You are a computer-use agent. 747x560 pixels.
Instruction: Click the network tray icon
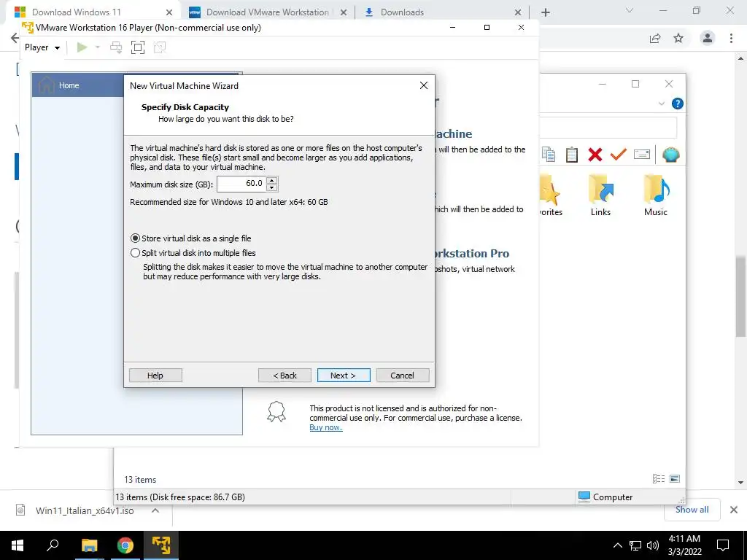tap(635, 545)
